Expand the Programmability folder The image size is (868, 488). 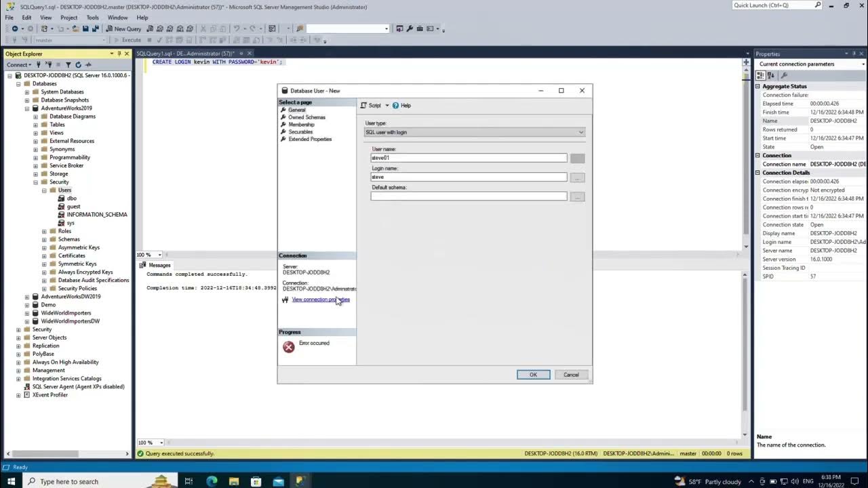(36, 157)
